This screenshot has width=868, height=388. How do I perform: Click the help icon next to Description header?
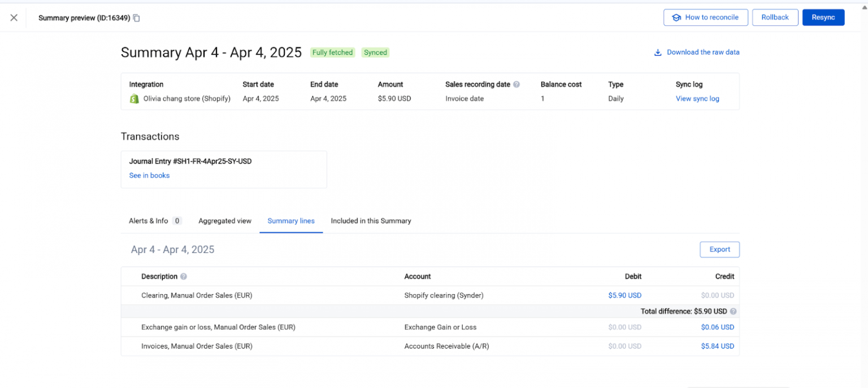pyautogui.click(x=184, y=276)
